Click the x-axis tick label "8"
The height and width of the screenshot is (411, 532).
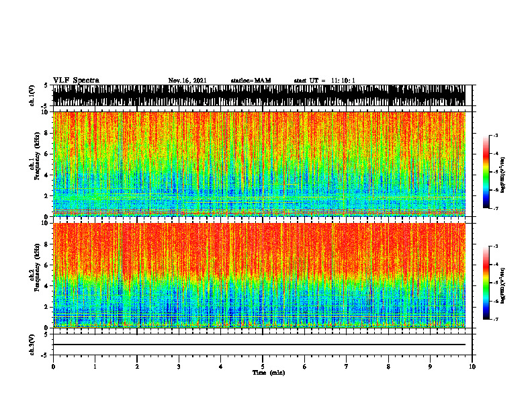pos(388,367)
